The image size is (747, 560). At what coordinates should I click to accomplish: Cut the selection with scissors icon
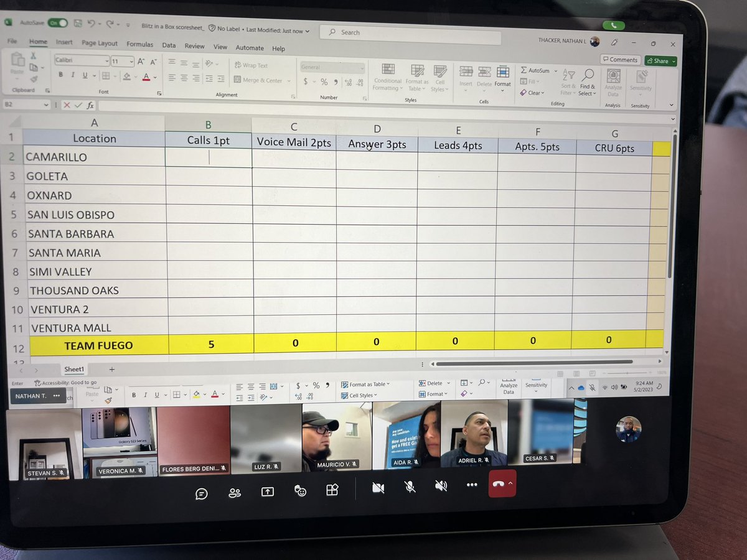(x=34, y=55)
